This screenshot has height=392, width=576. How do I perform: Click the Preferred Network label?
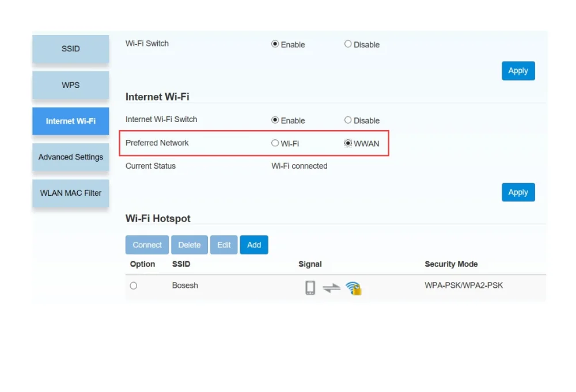(157, 143)
